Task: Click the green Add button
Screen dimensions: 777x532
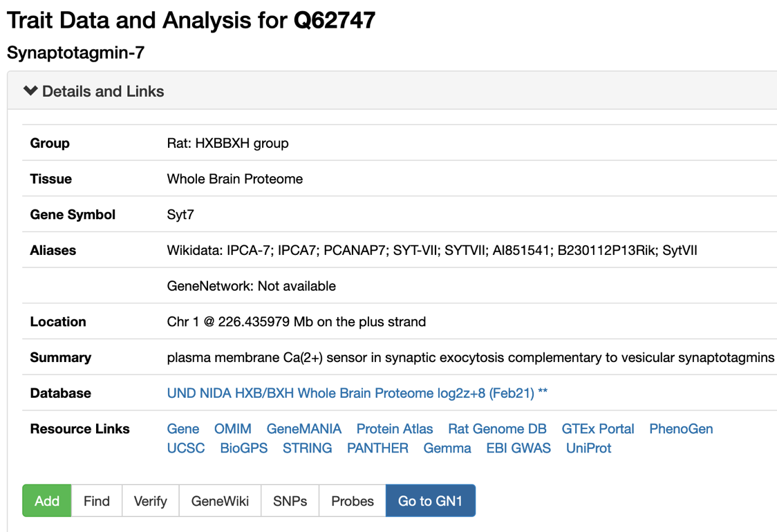Action: point(47,501)
